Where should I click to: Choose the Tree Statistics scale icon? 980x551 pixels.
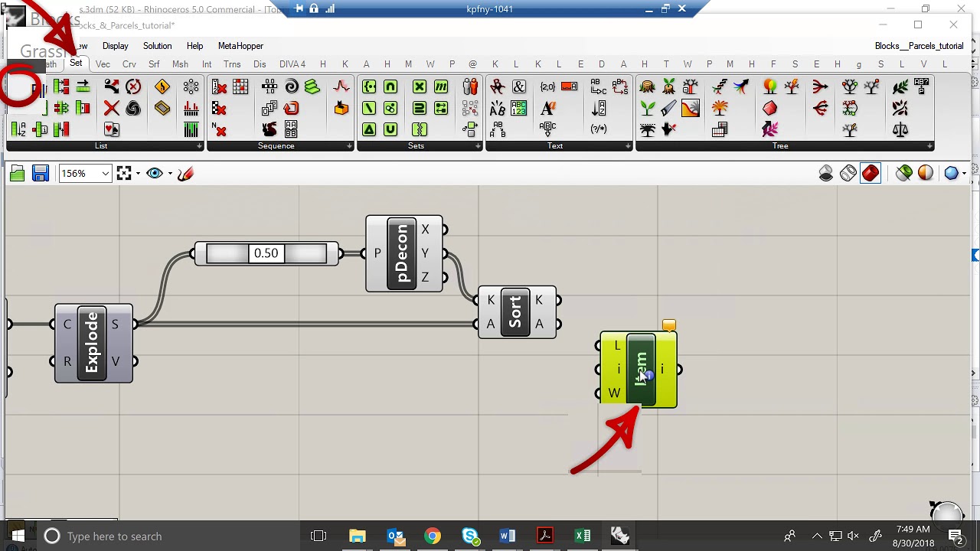pyautogui.click(x=900, y=130)
